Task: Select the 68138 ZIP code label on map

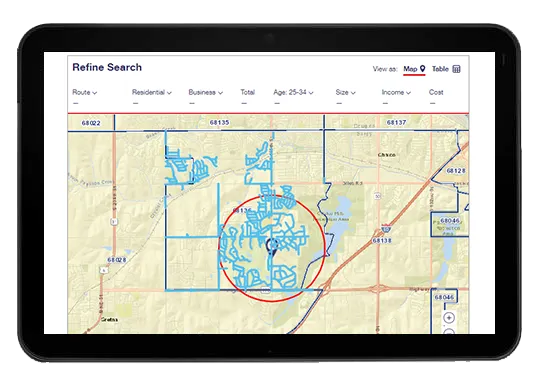Action: coord(381,241)
